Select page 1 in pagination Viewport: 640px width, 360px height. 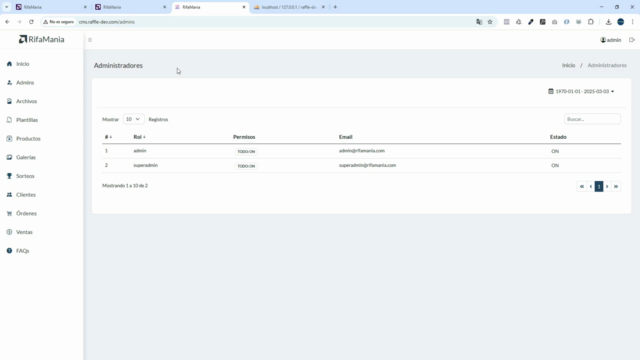click(599, 187)
